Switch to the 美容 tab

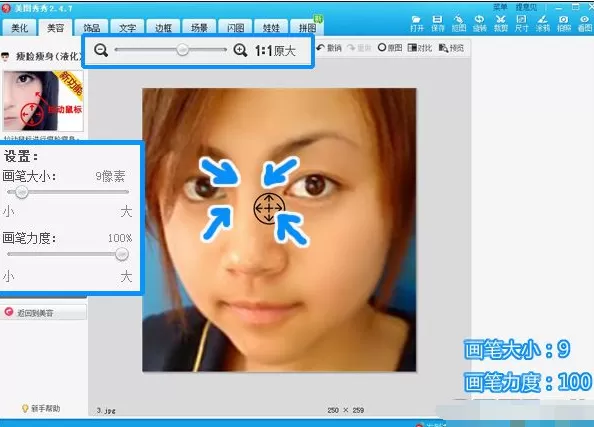point(55,28)
